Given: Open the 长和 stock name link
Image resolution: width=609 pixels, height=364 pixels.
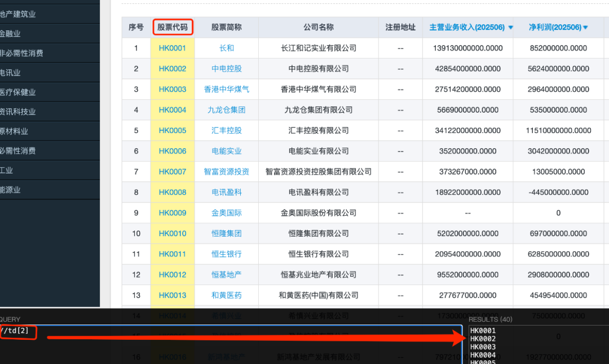Looking at the screenshot, I should [227, 48].
